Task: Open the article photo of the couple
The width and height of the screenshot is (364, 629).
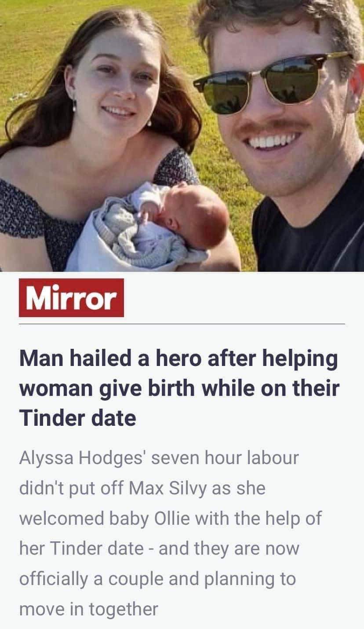Action: click(182, 135)
